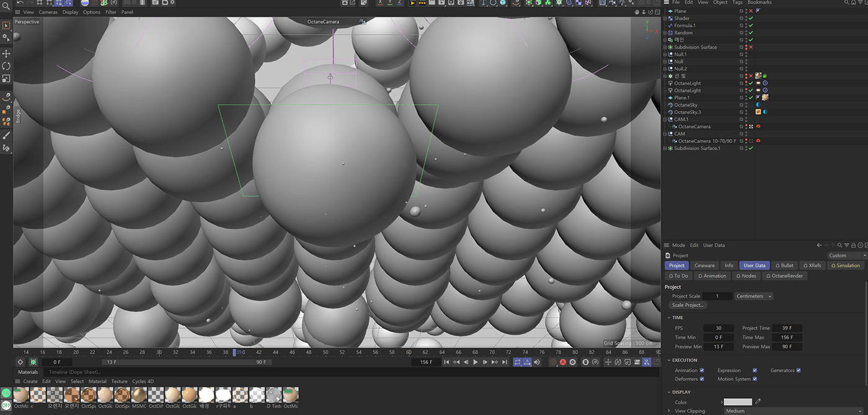Enable the Subdivision Surface object's red X toggle
Viewport: 868px width, 415px height.
tap(751, 47)
